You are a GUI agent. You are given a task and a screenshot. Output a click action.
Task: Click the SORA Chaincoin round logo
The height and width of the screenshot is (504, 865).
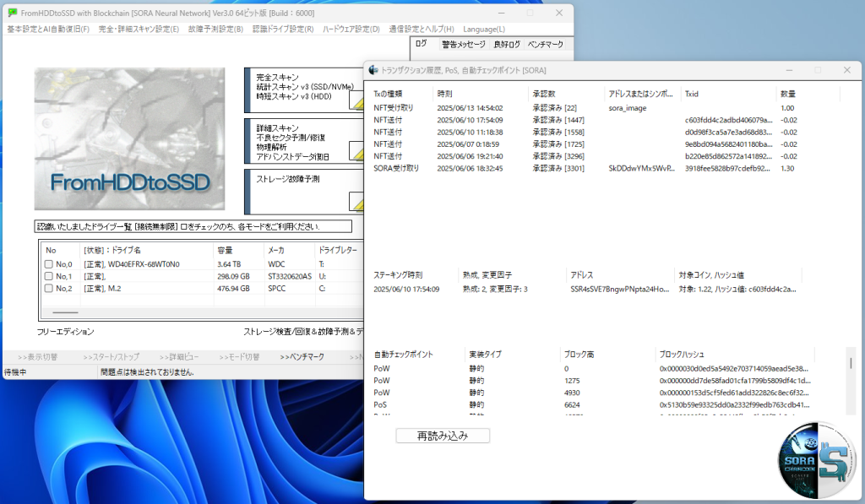coord(818,460)
